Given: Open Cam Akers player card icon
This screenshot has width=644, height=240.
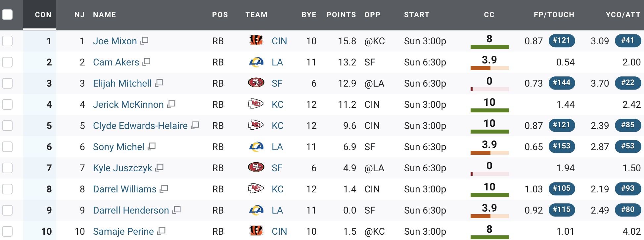Looking at the screenshot, I should (x=146, y=62).
